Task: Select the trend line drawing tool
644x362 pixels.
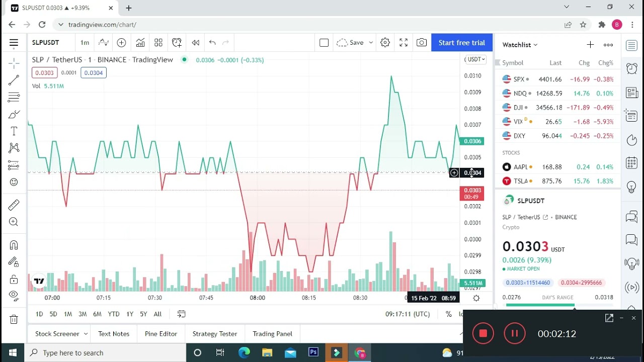Action: point(14,80)
